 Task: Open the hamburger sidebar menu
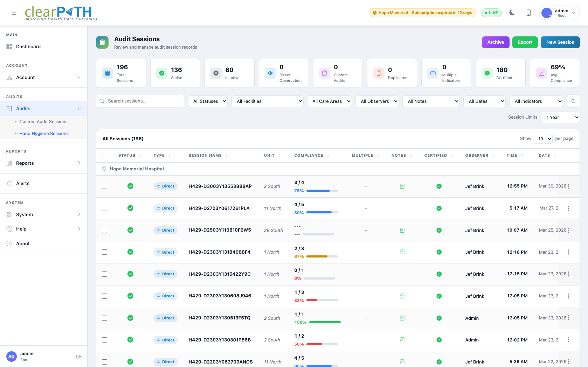pos(14,13)
